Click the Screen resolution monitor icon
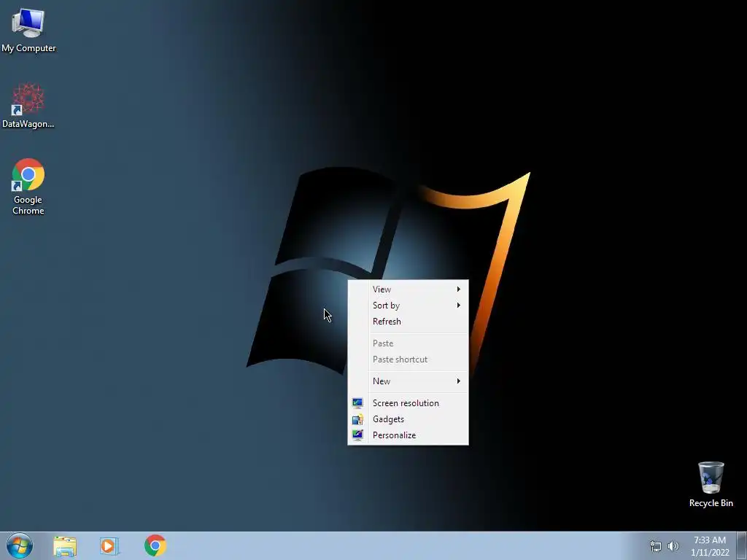The height and width of the screenshot is (560, 747). (357, 403)
